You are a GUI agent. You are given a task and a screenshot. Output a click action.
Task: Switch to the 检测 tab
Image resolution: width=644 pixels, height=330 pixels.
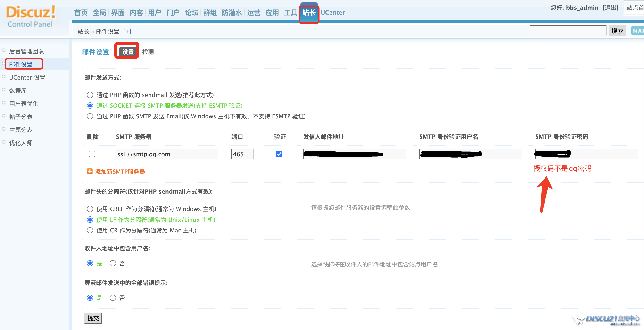coord(148,52)
